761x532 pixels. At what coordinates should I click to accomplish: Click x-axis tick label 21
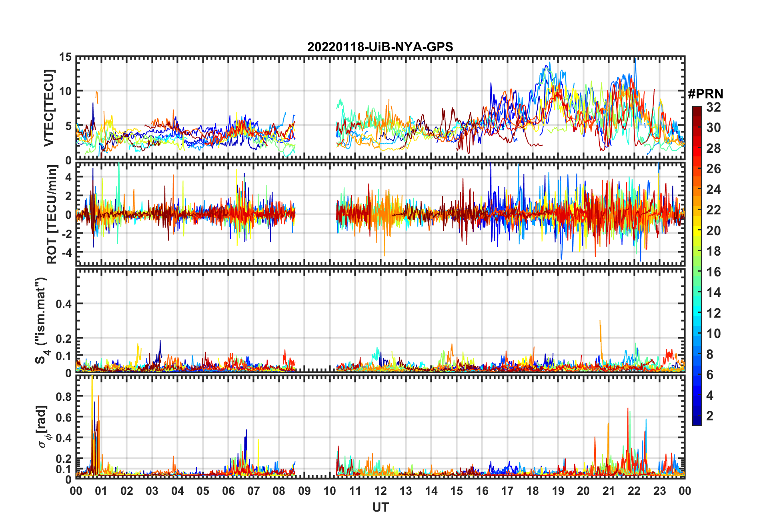tap(609, 491)
